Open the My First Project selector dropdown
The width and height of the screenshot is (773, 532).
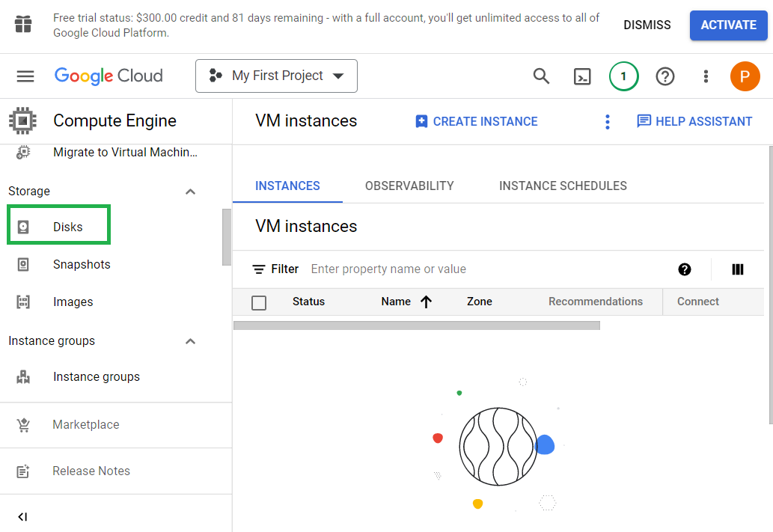[x=277, y=76]
